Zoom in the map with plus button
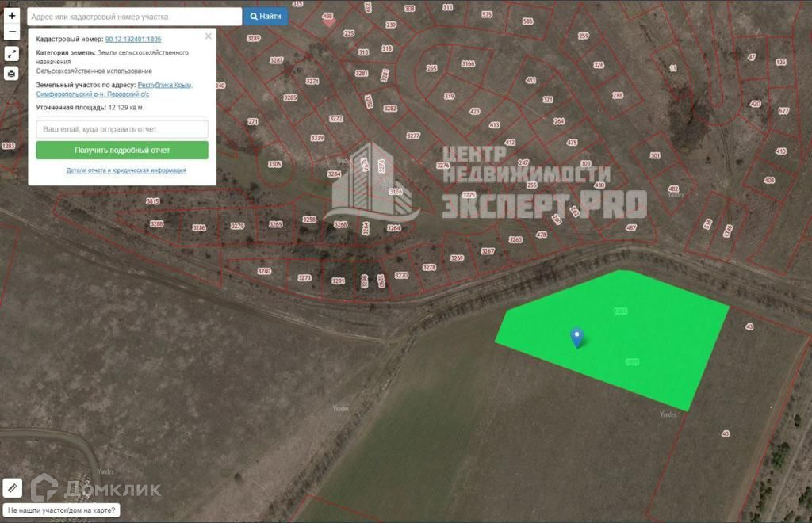 pyautogui.click(x=11, y=16)
